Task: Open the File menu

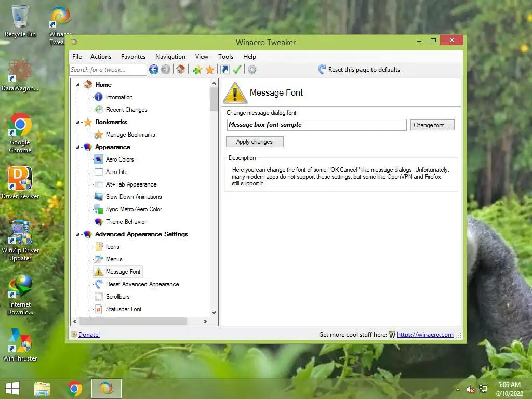Action: (77, 57)
